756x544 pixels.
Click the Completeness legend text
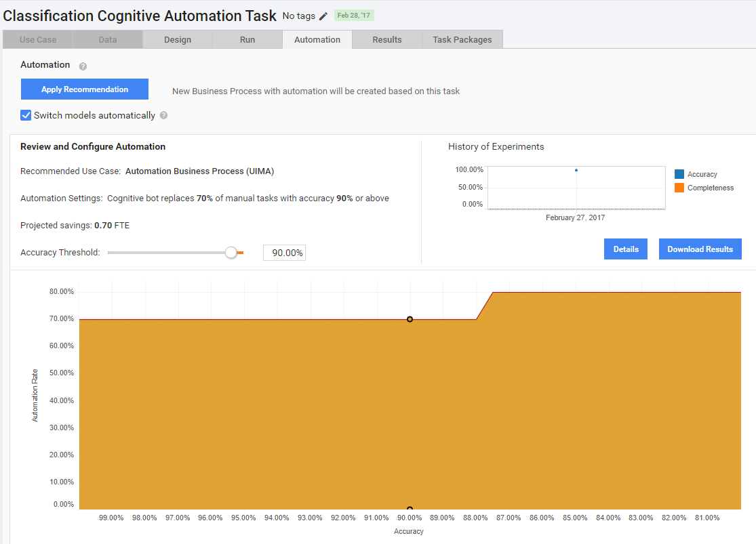tap(711, 188)
